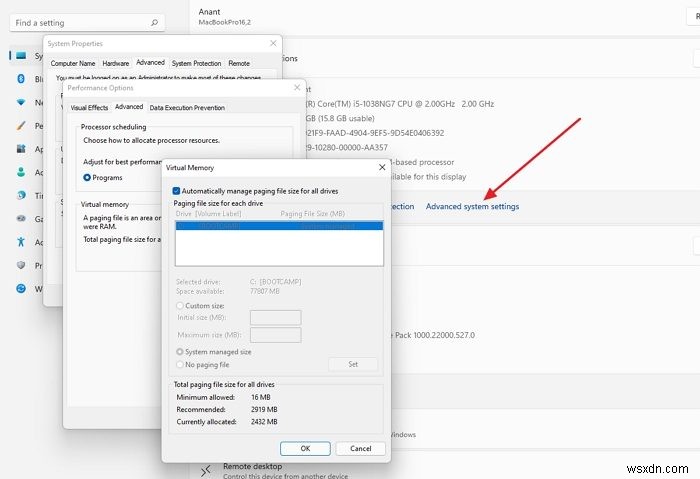Close the Performance Options window

(x=297, y=87)
